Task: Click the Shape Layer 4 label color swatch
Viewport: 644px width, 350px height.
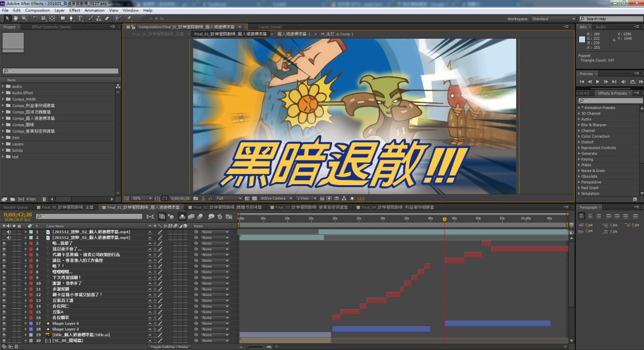Action: click(31, 323)
